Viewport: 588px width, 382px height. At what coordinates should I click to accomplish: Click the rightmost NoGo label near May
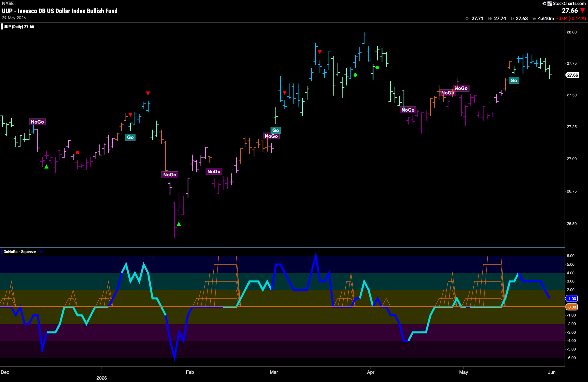coord(461,88)
